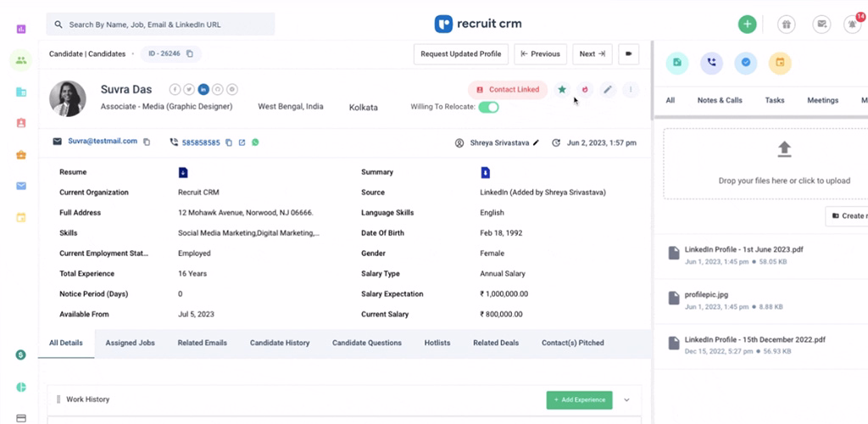The height and width of the screenshot is (424, 868).
Task: Click the file upload drop zone
Action: coord(765,164)
